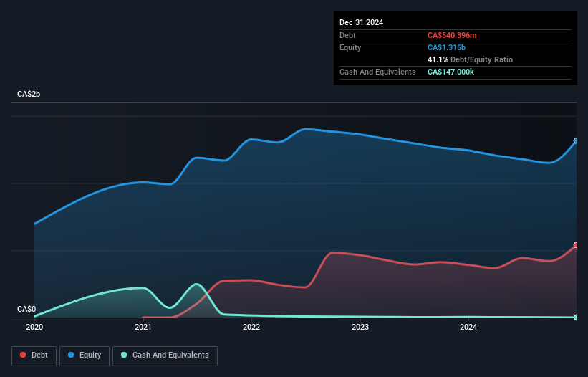588x377 pixels.
Task: Click the 2024 x-axis label
Action: (468, 327)
